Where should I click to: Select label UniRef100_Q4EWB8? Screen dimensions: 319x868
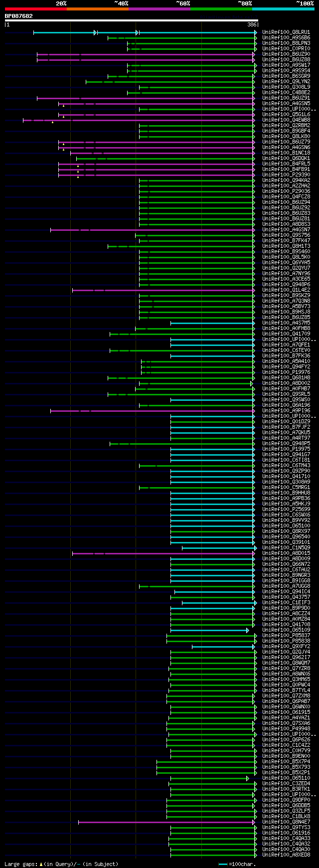286,120
